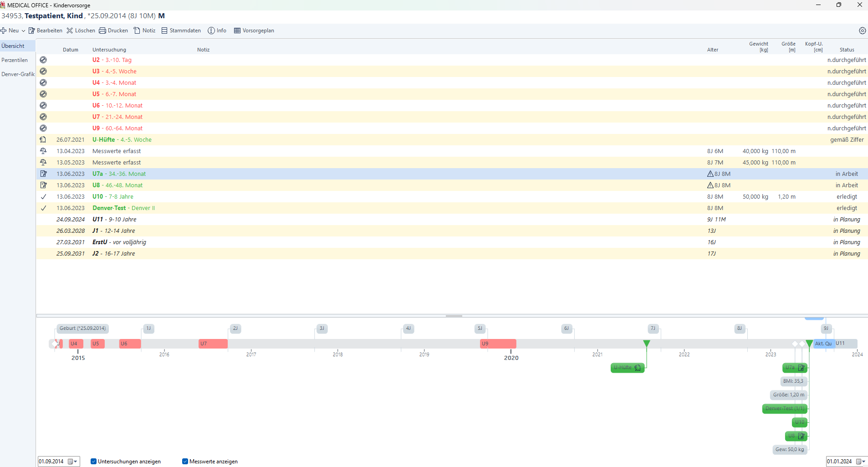Add a note via Notiz
Viewport: 868px width, 467px height.
[x=144, y=31]
